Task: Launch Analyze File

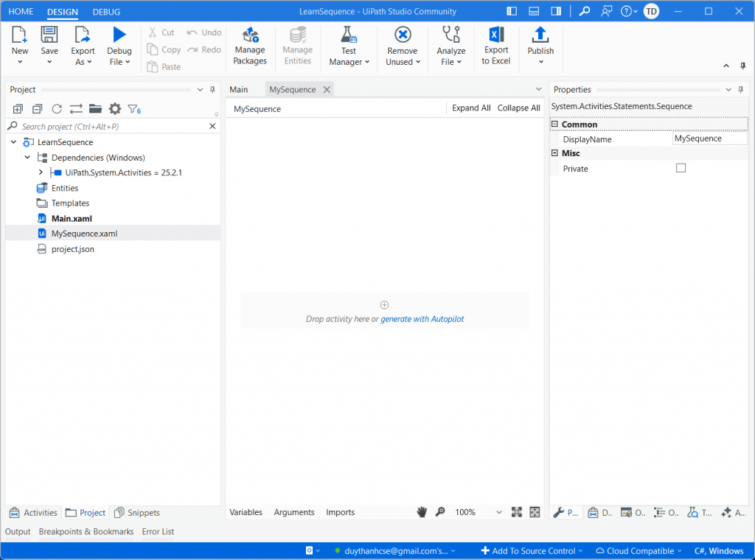Action: (x=451, y=46)
